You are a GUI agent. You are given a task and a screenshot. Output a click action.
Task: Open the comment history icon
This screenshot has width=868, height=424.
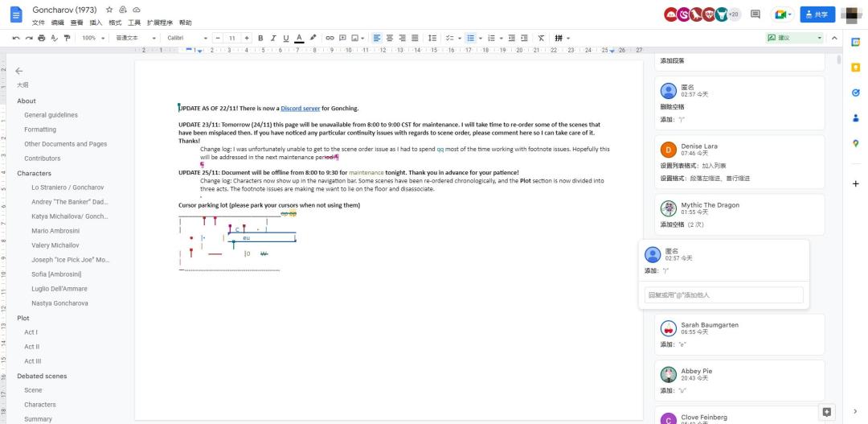755,14
